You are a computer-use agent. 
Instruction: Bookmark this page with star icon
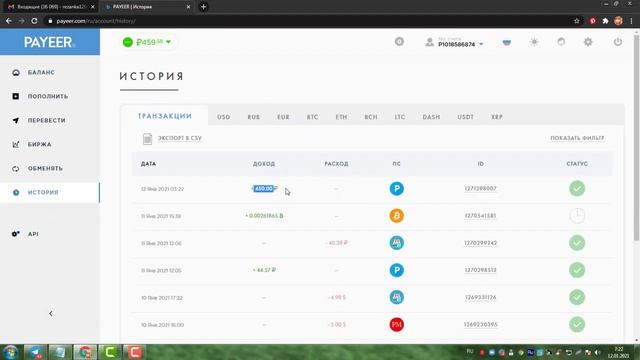click(x=576, y=21)
